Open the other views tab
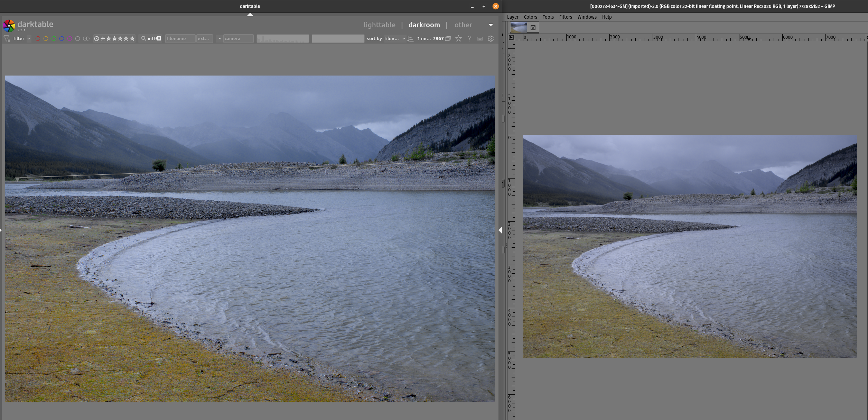 click(463, 25)
